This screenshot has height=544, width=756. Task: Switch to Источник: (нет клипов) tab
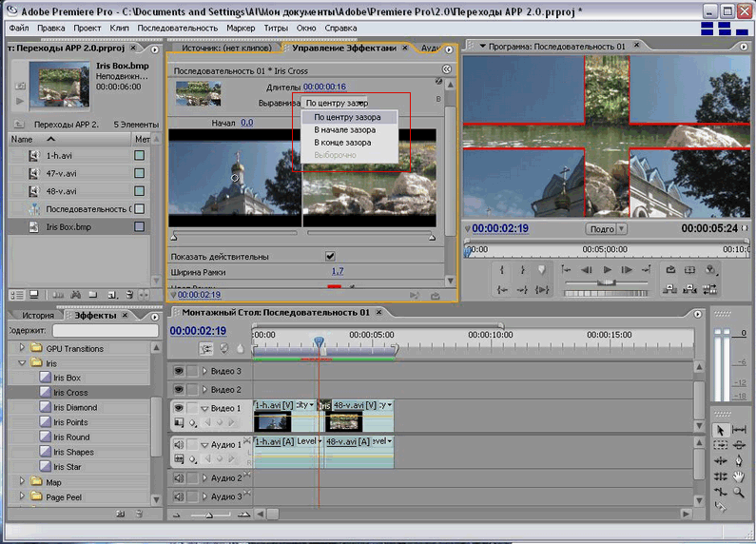(x=226, y=48)
